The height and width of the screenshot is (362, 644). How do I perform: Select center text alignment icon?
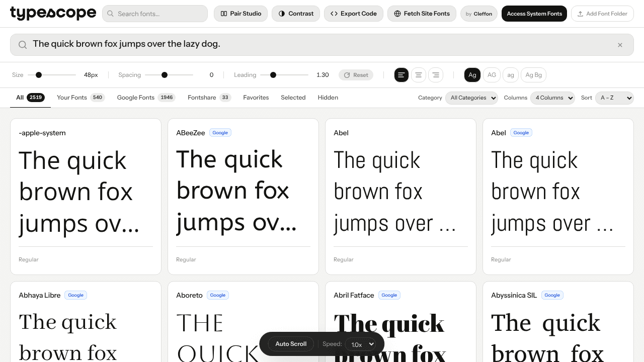[x=418, y=75]
